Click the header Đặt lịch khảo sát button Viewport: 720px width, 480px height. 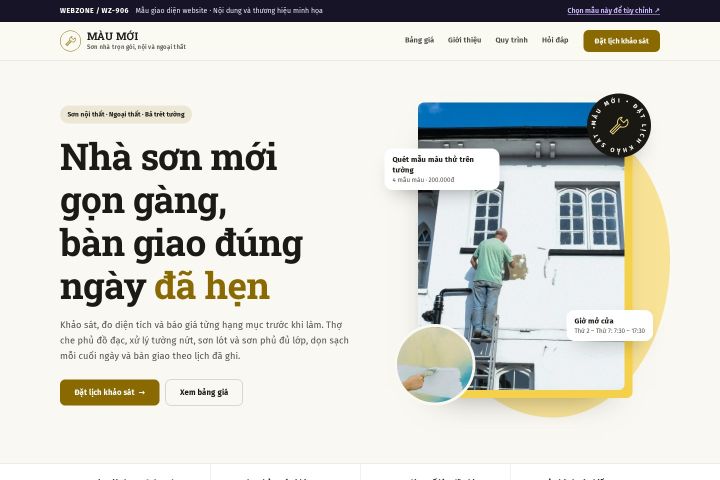621,41
